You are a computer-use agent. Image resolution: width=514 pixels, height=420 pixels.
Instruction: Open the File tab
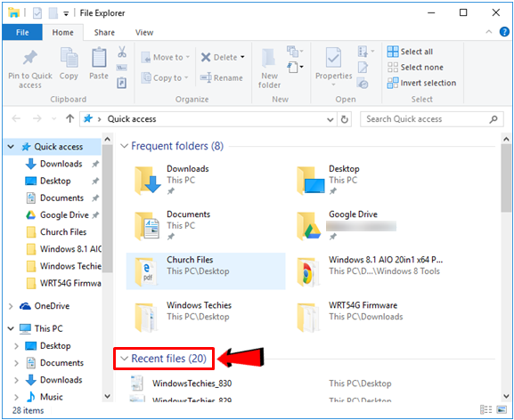click(22, 32)
